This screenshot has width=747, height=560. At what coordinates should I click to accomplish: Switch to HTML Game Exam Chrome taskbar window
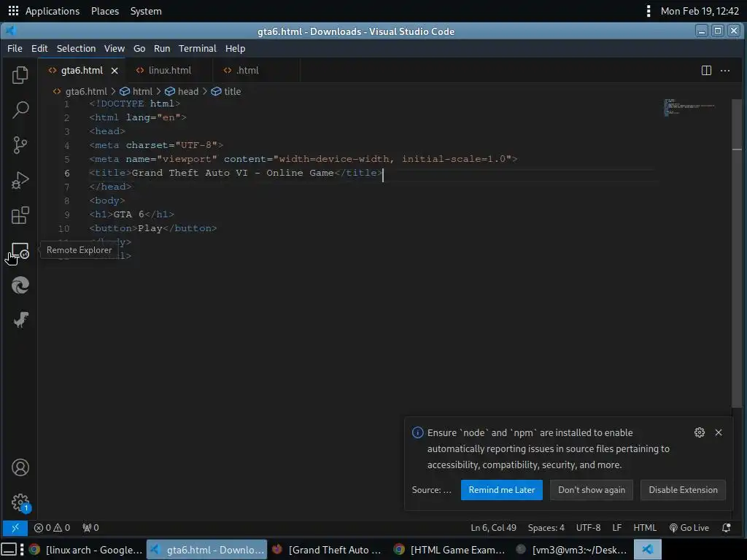(x=449, y=550)
